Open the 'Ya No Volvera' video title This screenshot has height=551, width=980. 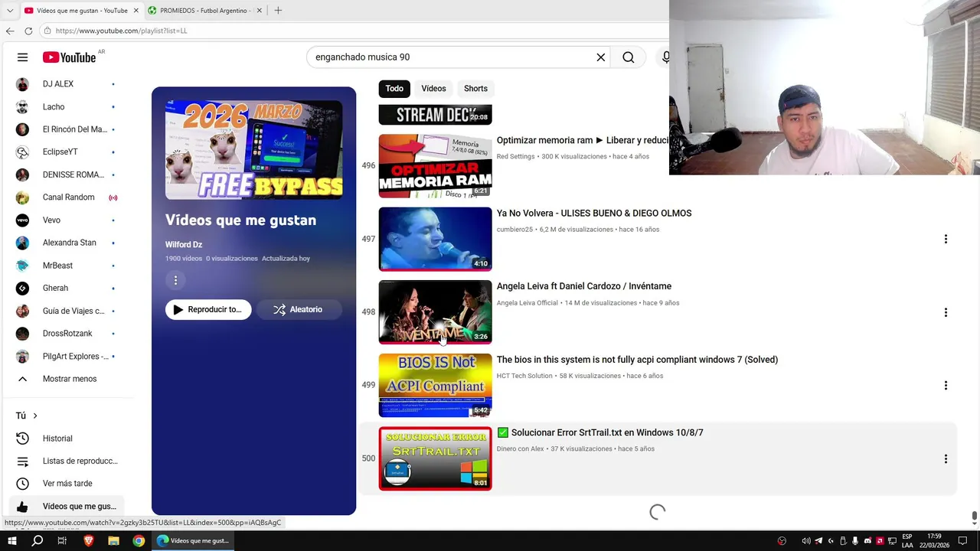594,214
